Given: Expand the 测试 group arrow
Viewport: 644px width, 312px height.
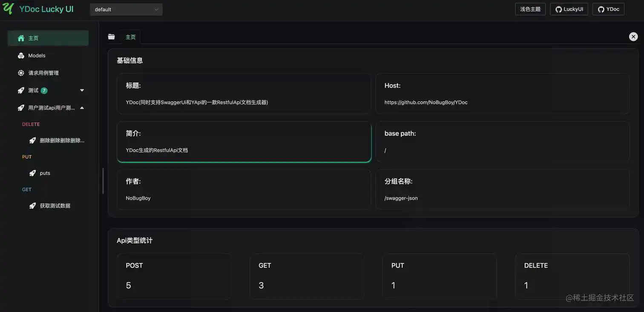Looking at the screenshot, I should click(x=82, y=90).
